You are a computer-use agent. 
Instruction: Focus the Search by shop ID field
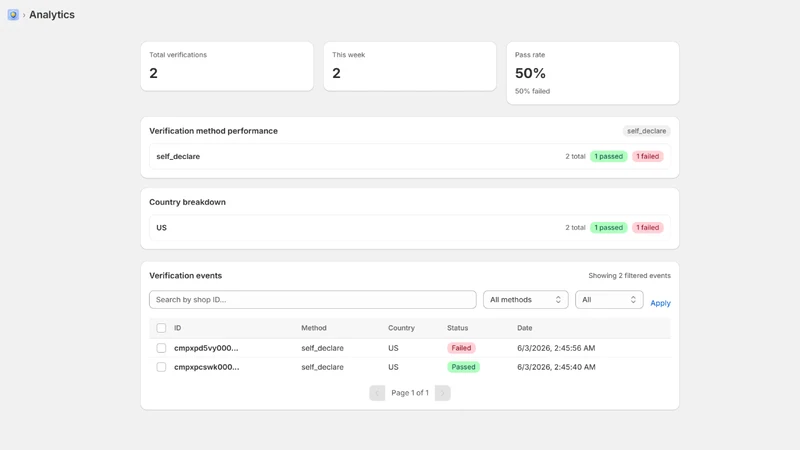[313, 299]
